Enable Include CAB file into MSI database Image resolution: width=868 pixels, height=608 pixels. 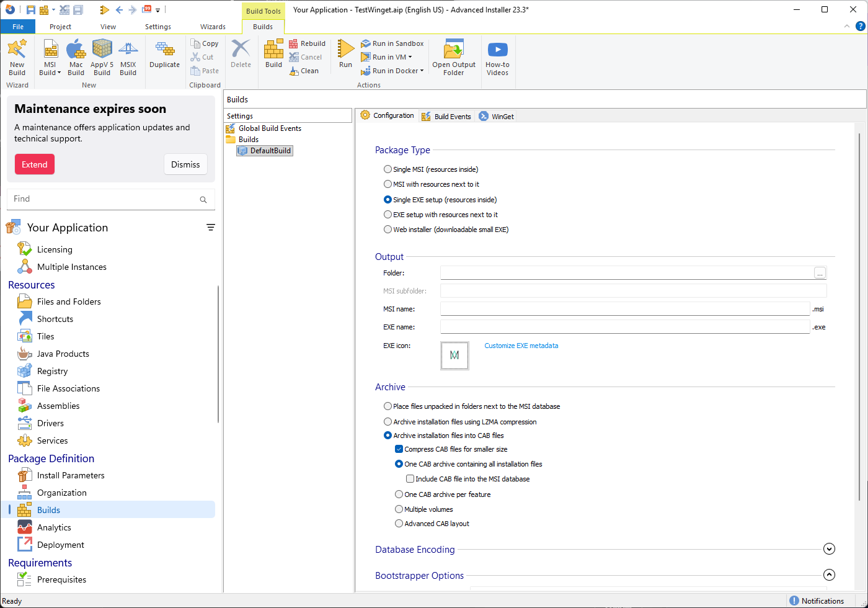[x=410, y=479]
